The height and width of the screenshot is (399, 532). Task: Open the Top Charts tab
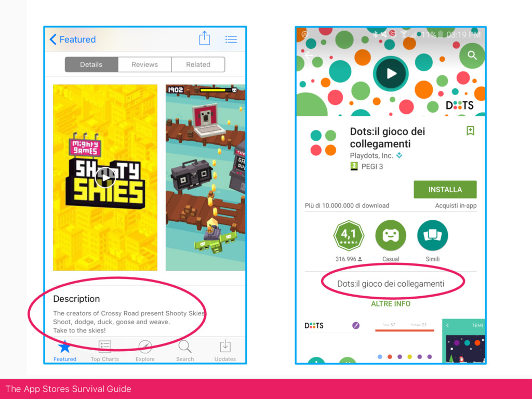tap(104, 350)
